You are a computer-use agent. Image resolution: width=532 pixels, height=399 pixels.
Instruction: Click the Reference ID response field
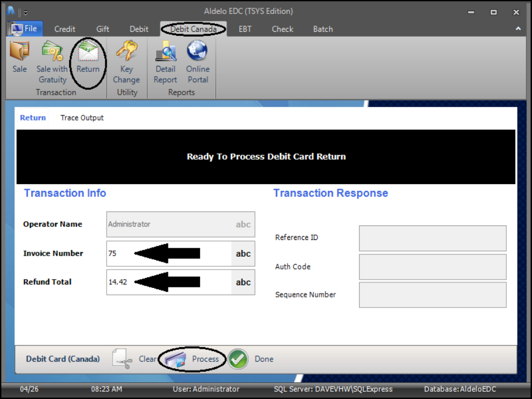click(433, 238)
